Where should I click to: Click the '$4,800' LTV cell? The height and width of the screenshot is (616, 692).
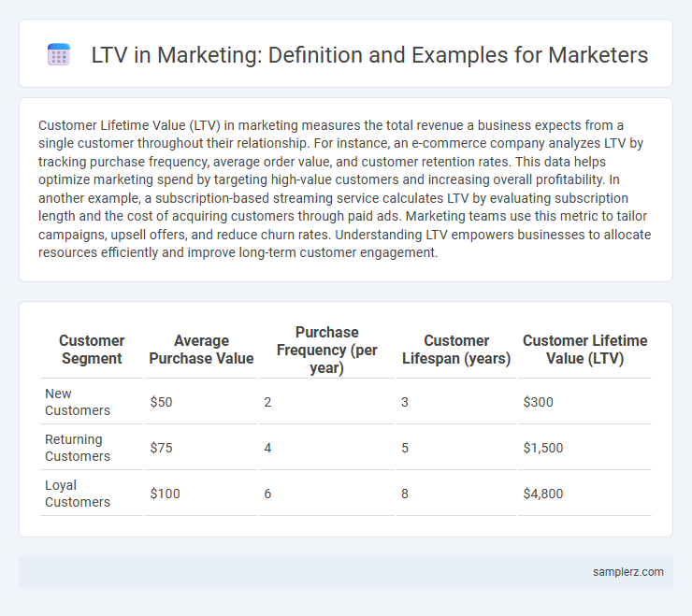[543, 494]
